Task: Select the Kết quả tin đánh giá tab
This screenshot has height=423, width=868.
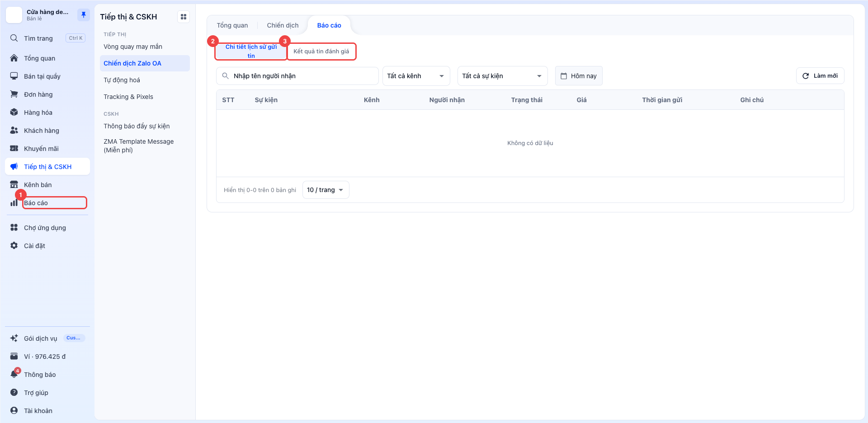Action: coord(321,51)
